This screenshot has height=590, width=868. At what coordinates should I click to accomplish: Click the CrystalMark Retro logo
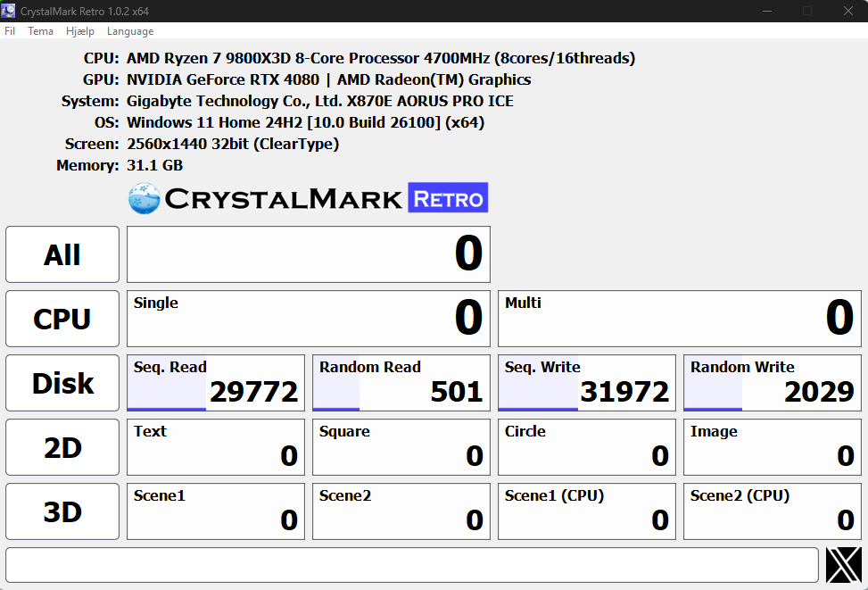pyautogui.click(x=309, y=198)
